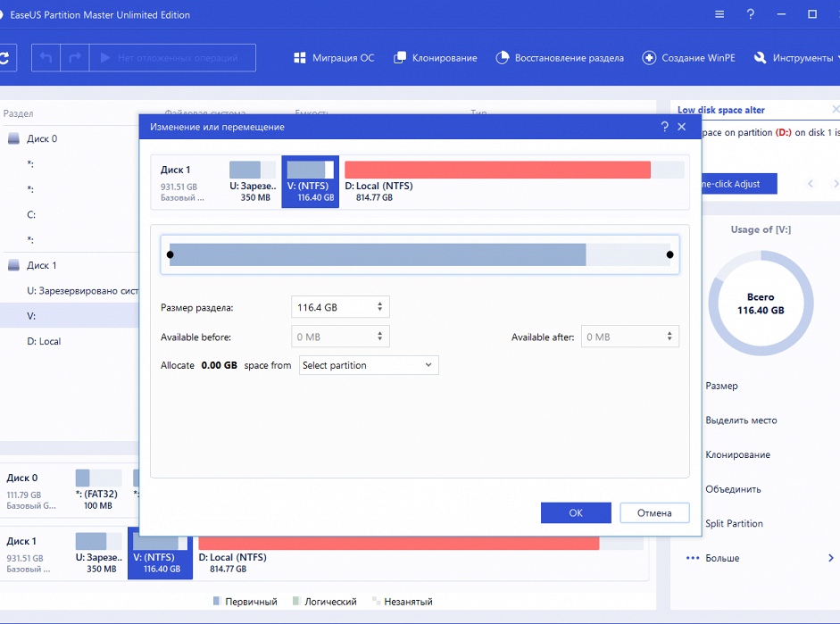The height and width of the screenshot is (624, 840).
Task: Click the partition size input field
Action: tap(330, 307)
